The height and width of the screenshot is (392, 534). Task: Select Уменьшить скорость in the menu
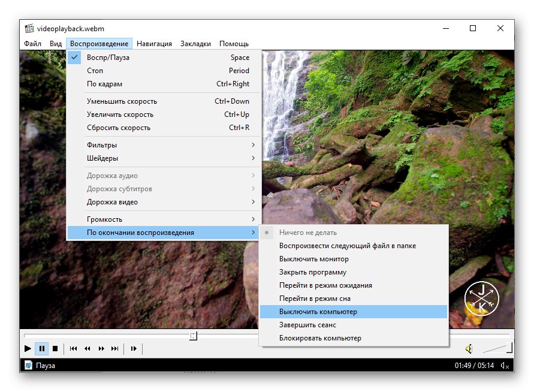click(x=164, y=101)
